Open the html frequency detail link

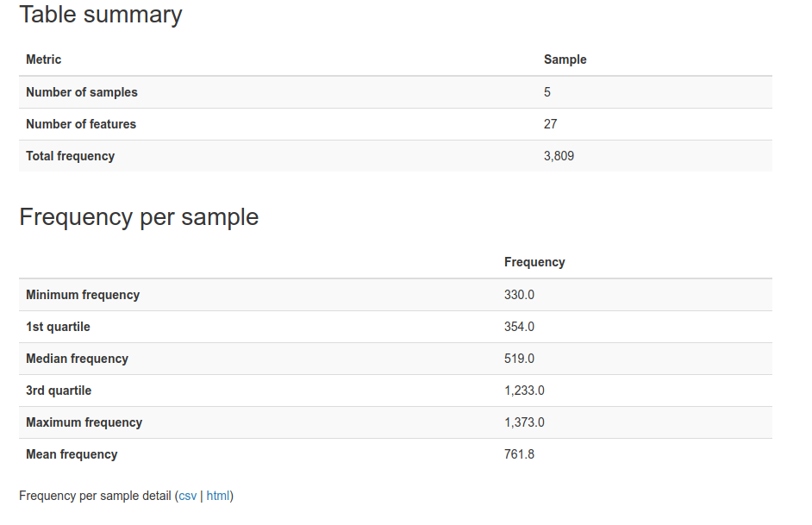click(x=218, y=496)
